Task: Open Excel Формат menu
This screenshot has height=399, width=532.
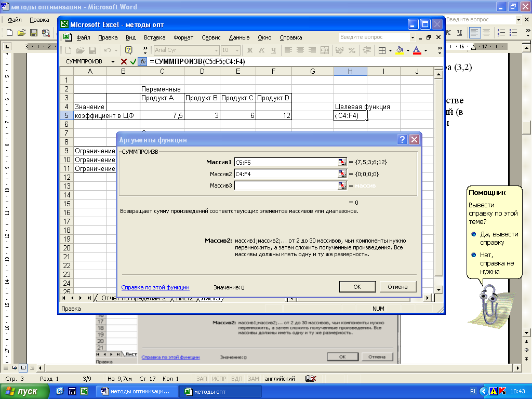Action: [183, 37]
